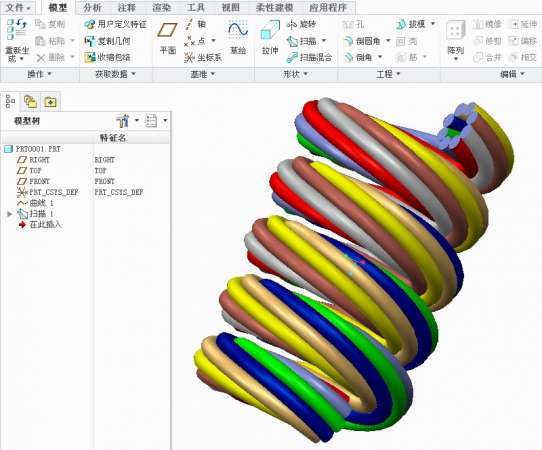542x450 pixels.
Task: Switch to the 注释 (Annotate) ribbon tab
Action: coord(127,7)
